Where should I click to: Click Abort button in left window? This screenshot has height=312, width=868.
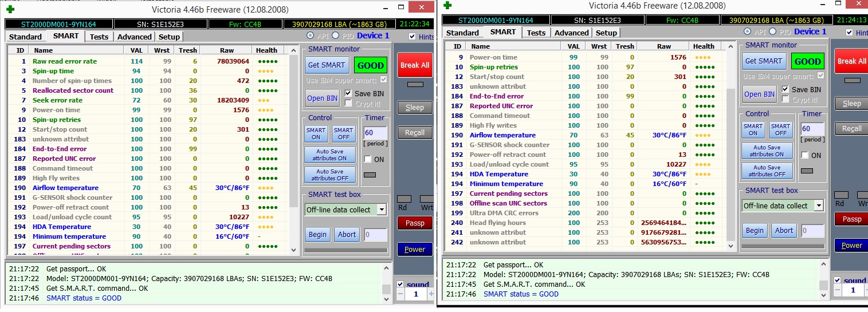click(347, 234)
